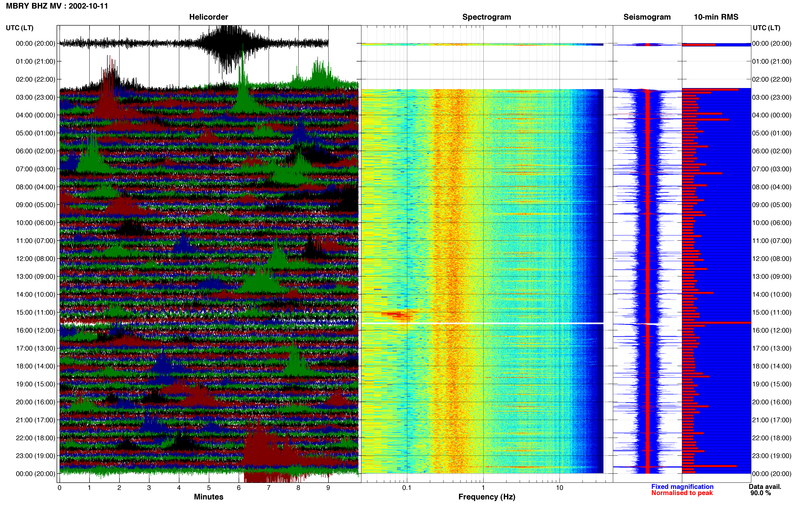
Task: Click left time label '12:00 (08:00)'
Action: click(36, 259)
